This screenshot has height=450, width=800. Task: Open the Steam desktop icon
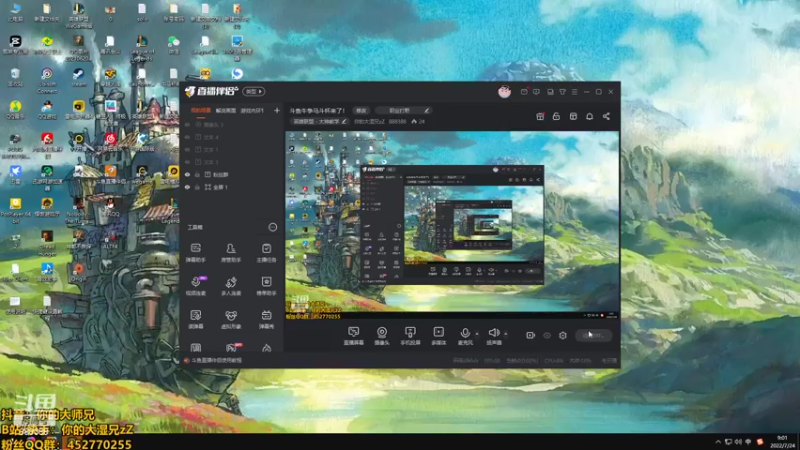coord(78,77)
